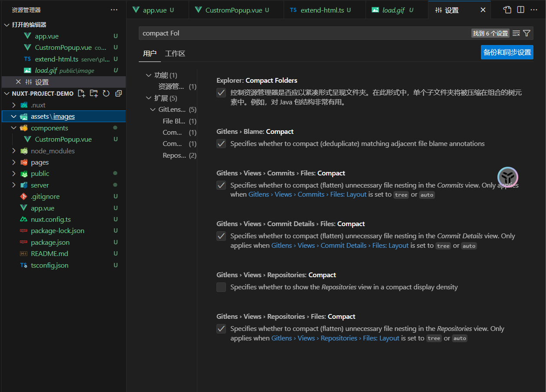Click the git icon beside .gitignore
Viewport: 546px width, 392px height.
pos(24,197)
